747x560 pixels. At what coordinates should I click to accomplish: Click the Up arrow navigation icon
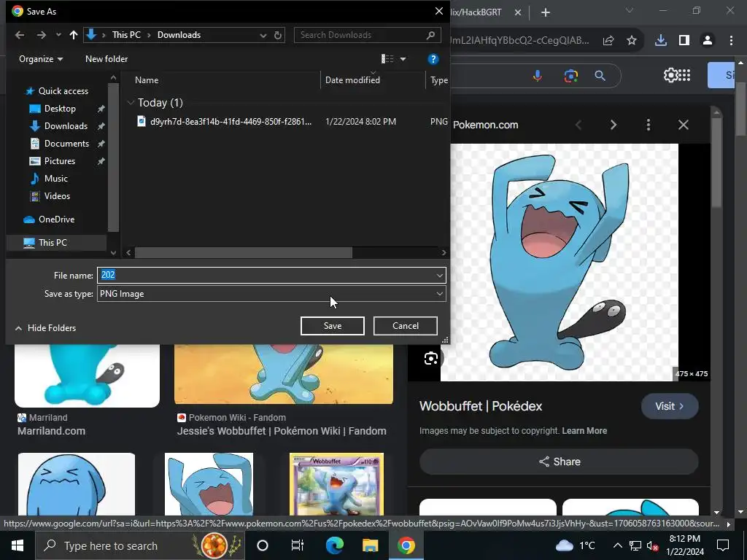[x=73, y=35]
